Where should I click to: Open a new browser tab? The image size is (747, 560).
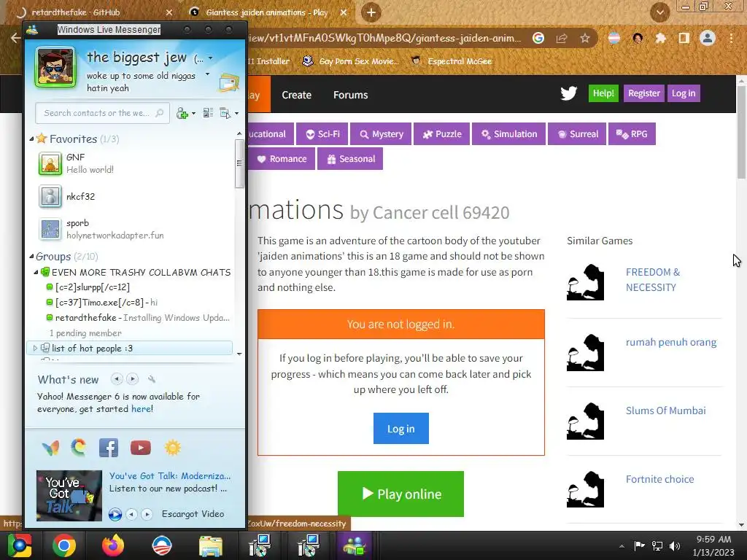click(x=371, y=12)
